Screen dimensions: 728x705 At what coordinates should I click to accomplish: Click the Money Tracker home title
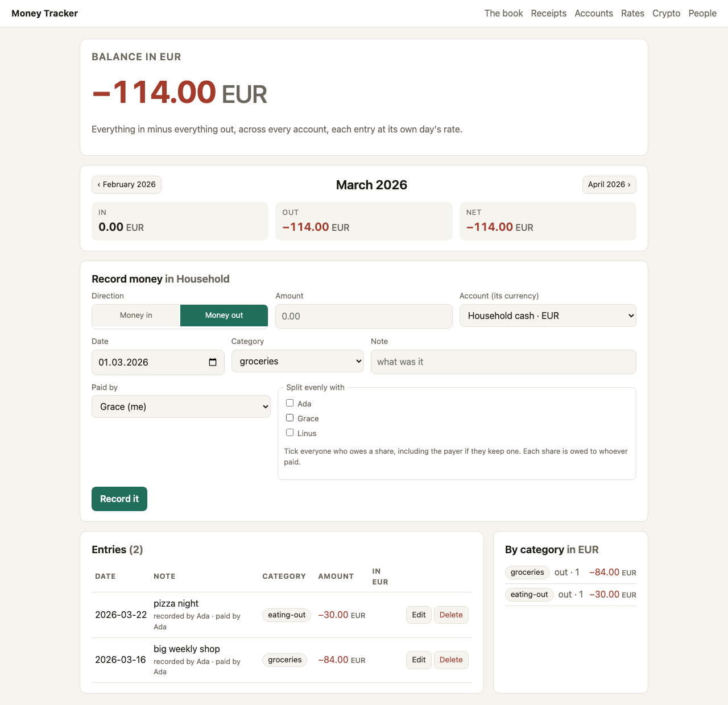[44, 13]
